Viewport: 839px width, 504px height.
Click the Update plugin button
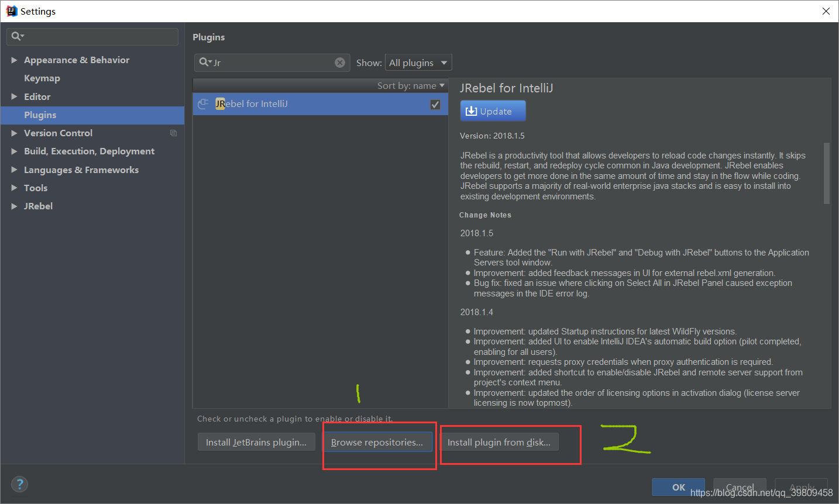tap(493, 111)
